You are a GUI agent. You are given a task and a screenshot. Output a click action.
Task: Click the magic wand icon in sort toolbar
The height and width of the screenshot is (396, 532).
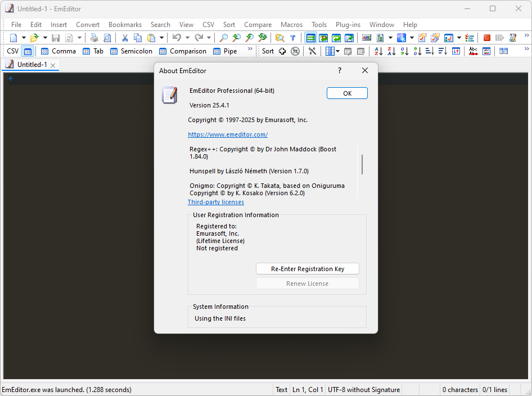pos(312,51)
